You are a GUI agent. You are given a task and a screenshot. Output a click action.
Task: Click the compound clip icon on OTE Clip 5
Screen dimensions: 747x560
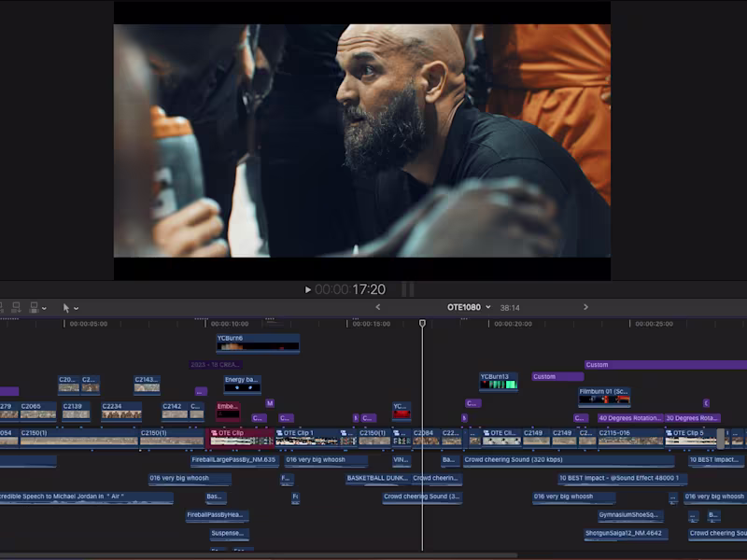click(x=669, y=433)
